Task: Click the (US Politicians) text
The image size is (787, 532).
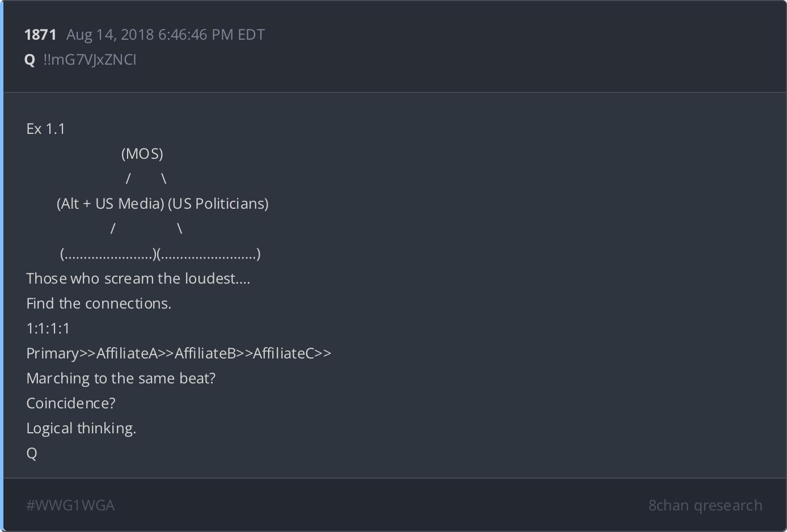Action: (x=218, y=204)
